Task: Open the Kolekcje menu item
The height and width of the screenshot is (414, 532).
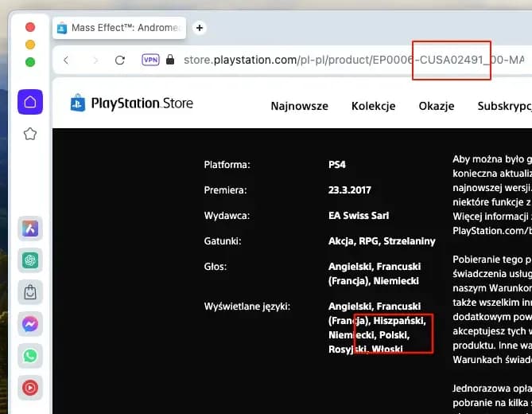Action: click(373, 106)
